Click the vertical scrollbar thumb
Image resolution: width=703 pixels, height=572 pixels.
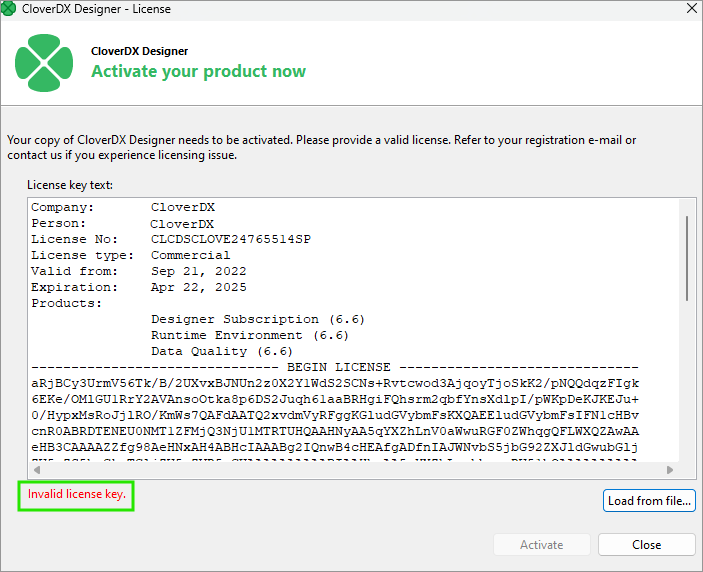click(686, 258)
